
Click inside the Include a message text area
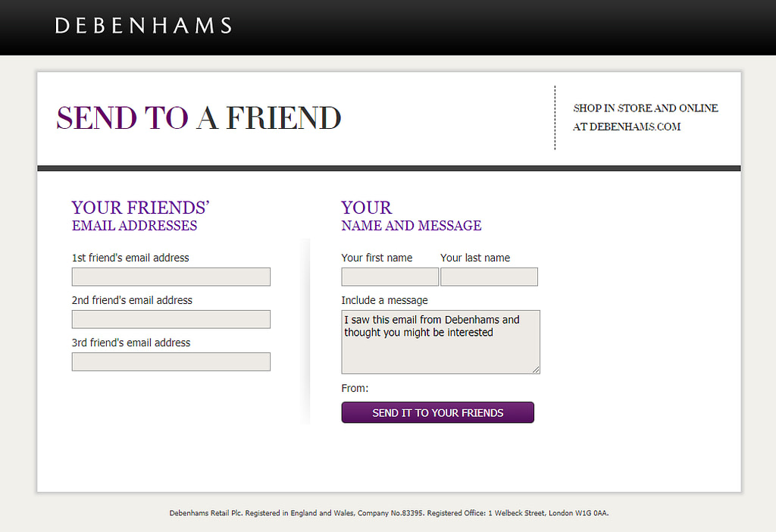point(440,349)
